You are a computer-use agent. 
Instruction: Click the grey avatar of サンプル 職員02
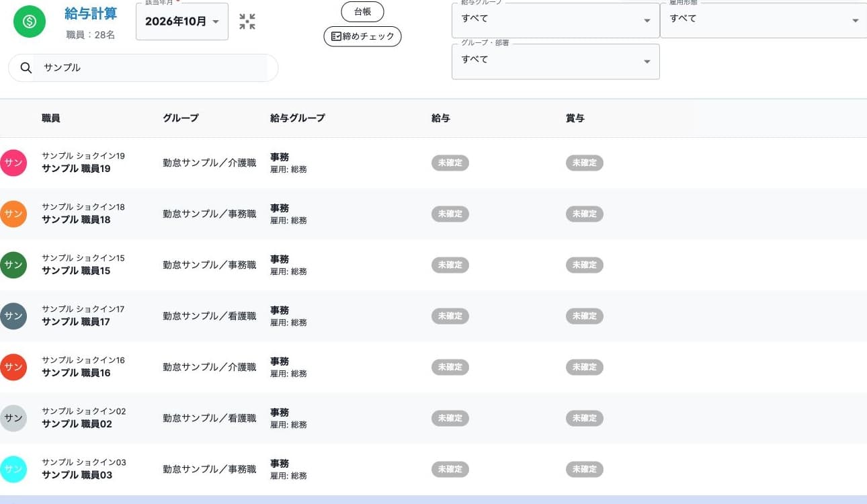point(13,418)
